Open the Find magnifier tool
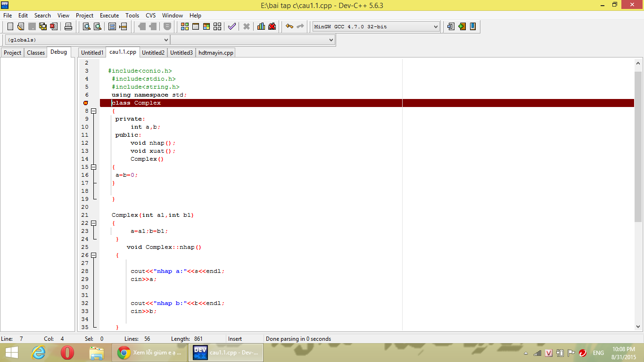The image size is (644, 362). (x=87, y=26)
